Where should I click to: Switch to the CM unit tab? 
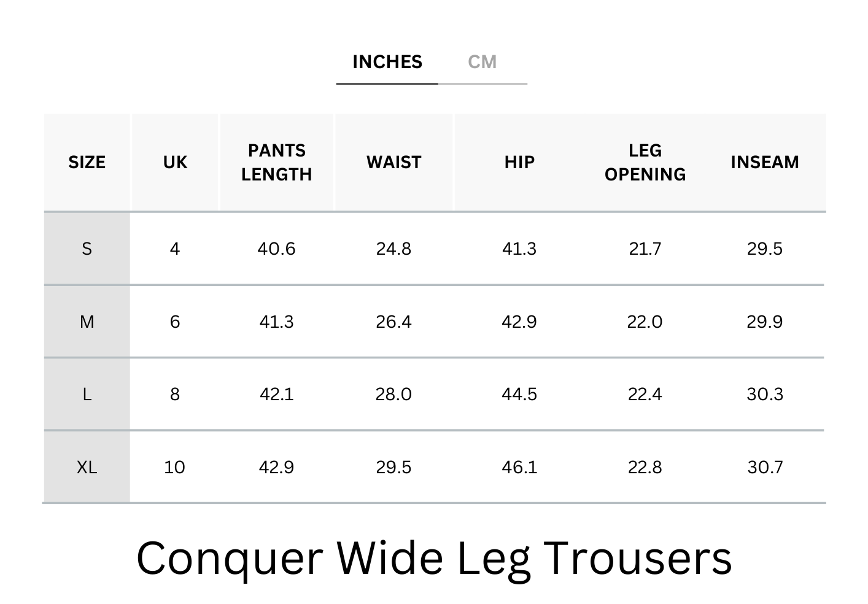482,62
